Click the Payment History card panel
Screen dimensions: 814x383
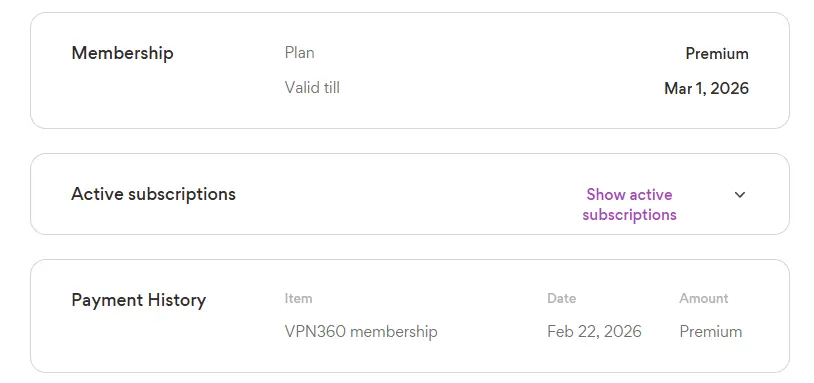point(410,316)
